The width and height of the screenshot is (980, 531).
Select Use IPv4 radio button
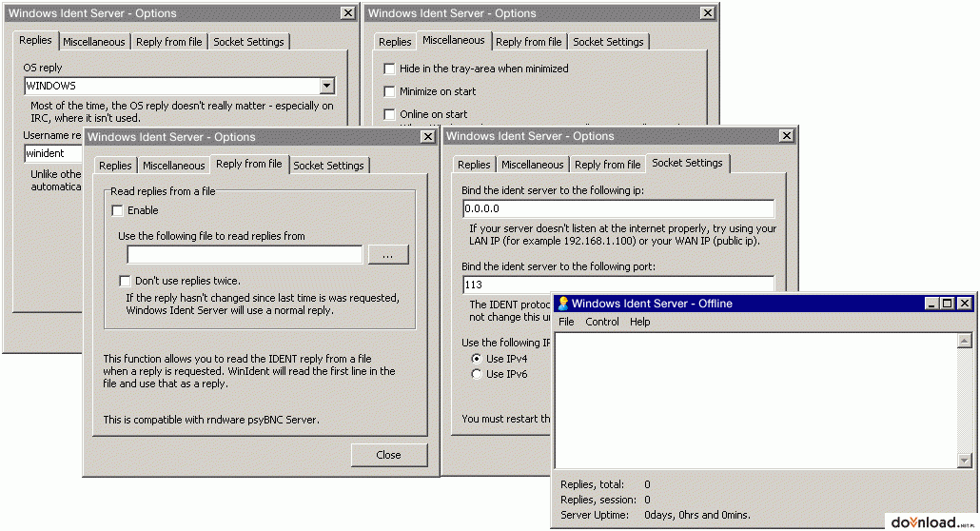[x=477, y=359]
